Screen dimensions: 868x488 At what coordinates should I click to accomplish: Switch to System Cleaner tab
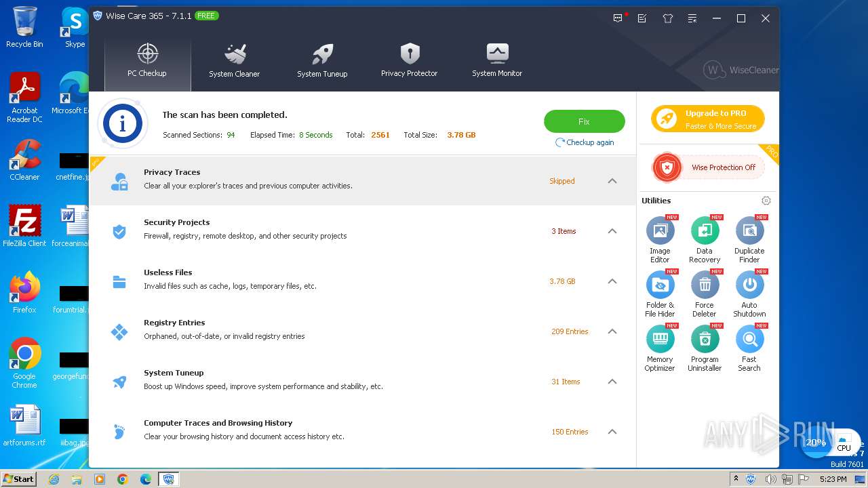tap(235, 61)
